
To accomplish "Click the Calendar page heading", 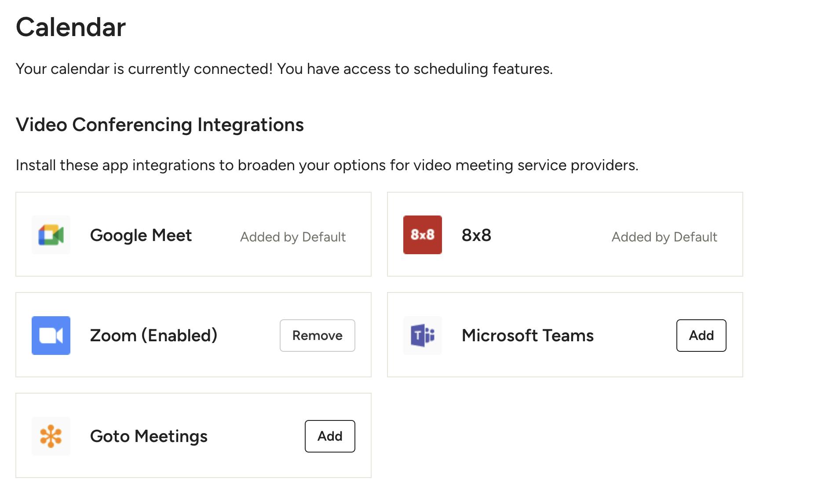I will [x=71, y=27].
